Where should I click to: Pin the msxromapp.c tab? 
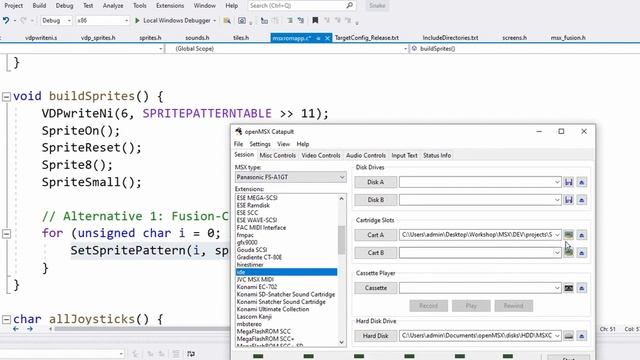[318, 38]
